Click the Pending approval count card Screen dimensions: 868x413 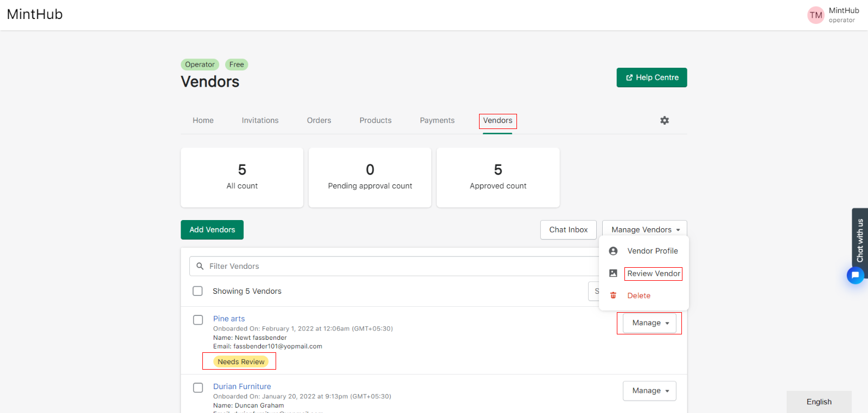click(x=370, y=177)
